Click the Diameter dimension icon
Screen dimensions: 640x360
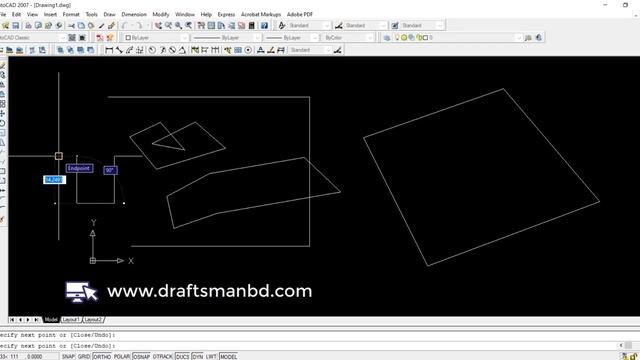pyautogui.click(x=172, y=50)
